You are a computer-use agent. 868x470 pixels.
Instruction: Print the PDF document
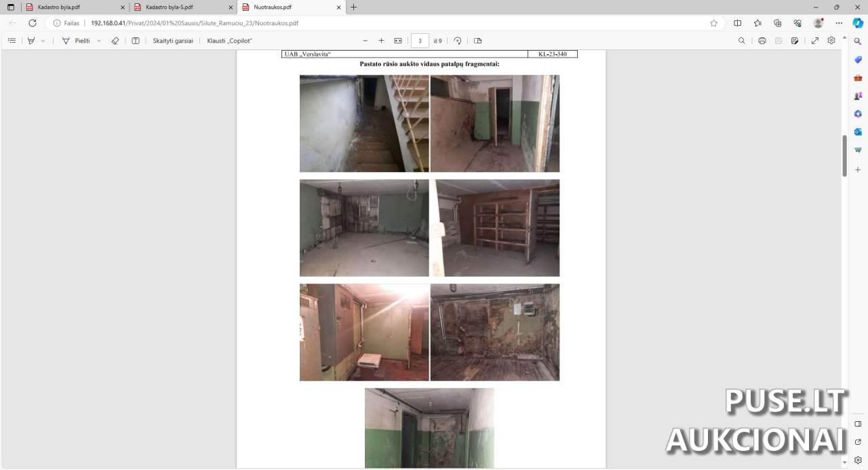tap(762, 41)
